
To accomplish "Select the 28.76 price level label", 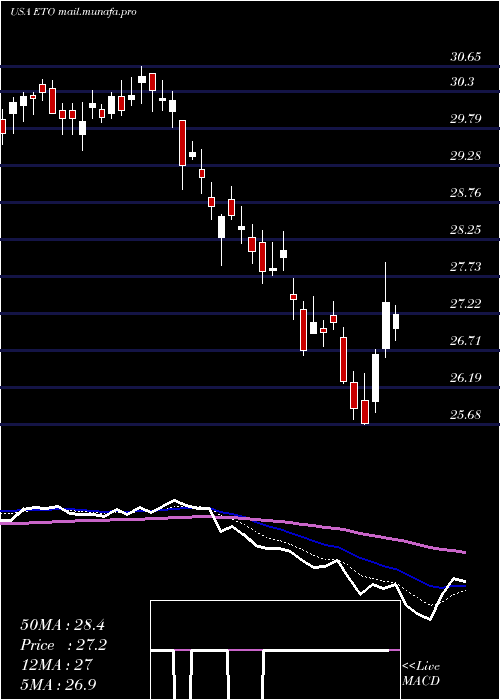I will point(466,193).
